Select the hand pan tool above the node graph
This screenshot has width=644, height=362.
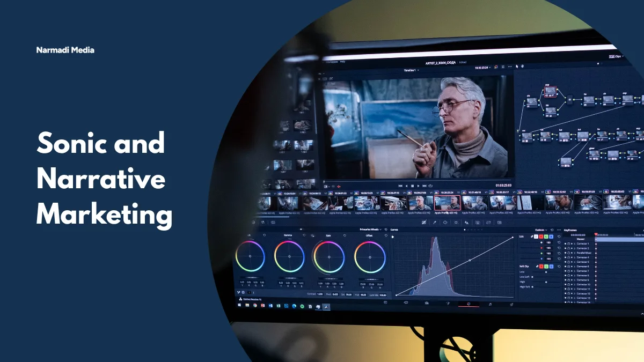(x=522, y=66)
